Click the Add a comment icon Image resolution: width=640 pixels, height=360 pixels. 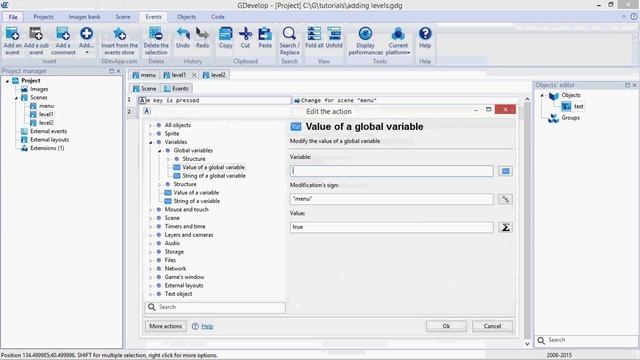tap(63, 34)
